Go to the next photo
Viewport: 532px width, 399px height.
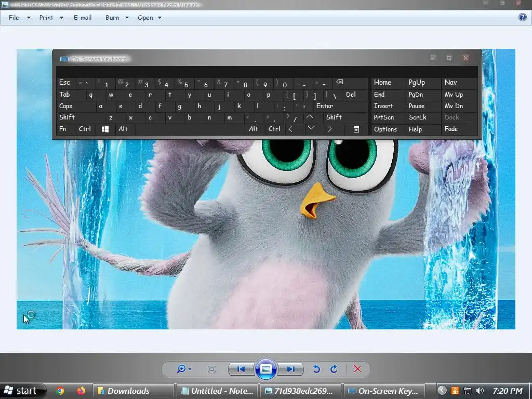pyautogui.click(x=291, y=369)
